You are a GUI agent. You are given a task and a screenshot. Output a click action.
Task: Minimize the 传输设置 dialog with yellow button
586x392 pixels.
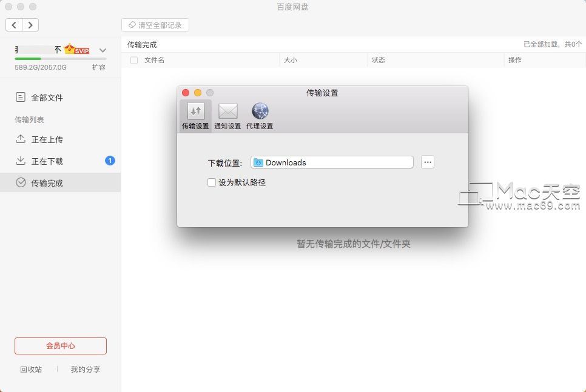tap(198, 93)
